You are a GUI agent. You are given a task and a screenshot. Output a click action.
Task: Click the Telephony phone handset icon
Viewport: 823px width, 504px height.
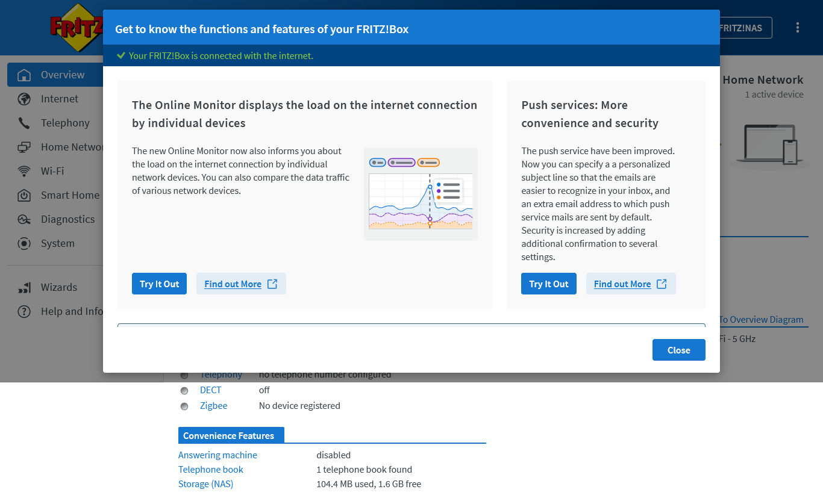tap(24, 123)
